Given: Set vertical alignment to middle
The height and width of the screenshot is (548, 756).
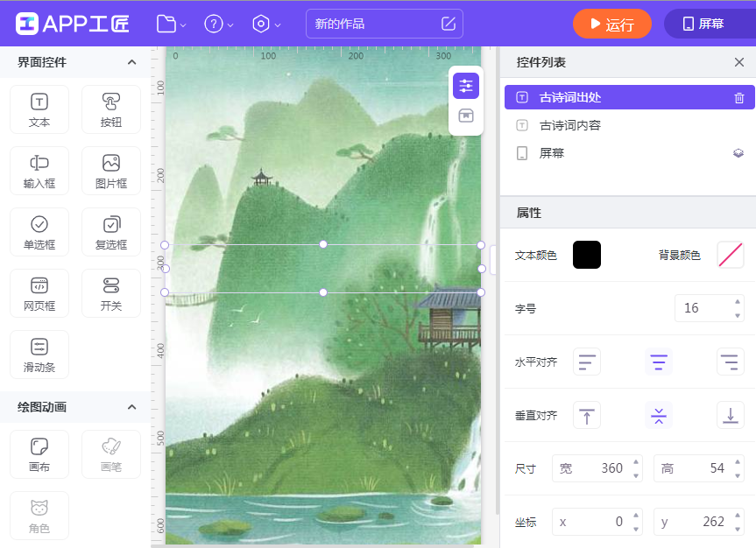Looking at the screenshot, I should coord(659,415).
